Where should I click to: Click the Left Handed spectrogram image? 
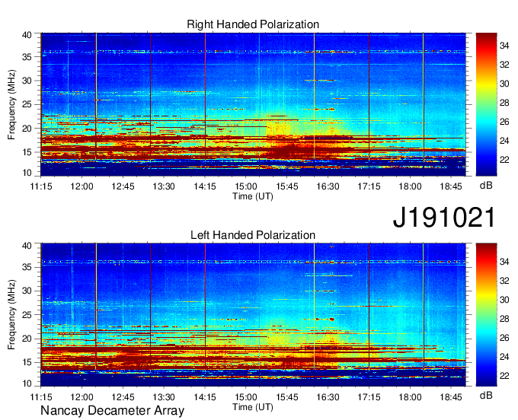click(x=253, y=315)
